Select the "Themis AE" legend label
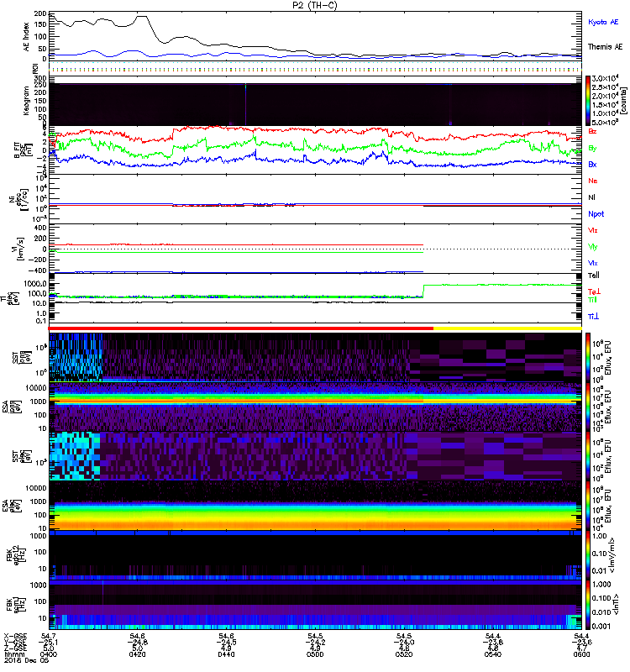This screenshot has width=630, height=672. (605, 47)
